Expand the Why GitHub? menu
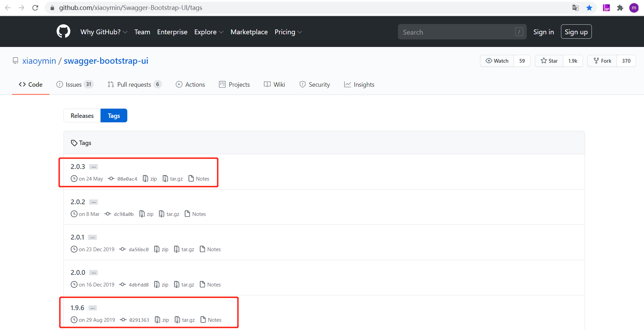Image resolution: width=644 pixels, height=330 pixels. point(104,32)
